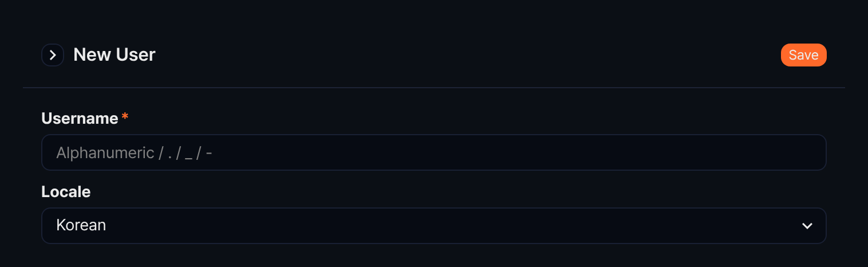Place cursor after the Alphanumeric placeholder hint

pyautogui.click(x=218, y=152)
